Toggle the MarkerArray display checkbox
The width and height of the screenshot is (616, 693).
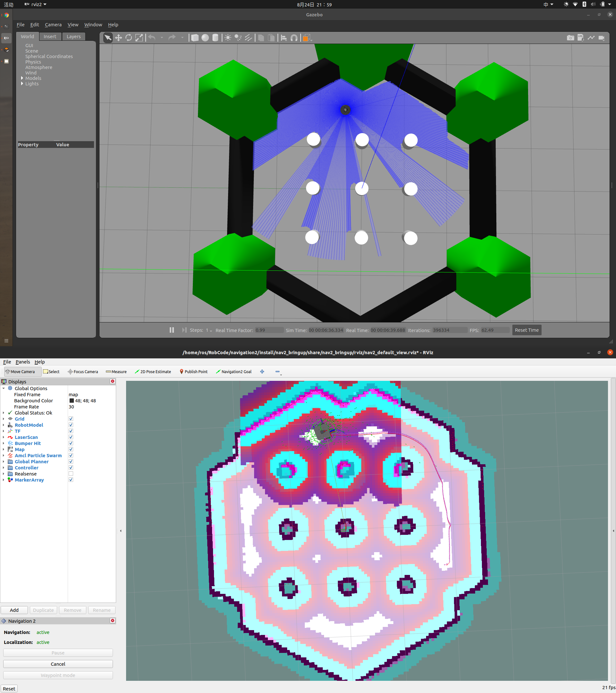(x=71, y=480)
